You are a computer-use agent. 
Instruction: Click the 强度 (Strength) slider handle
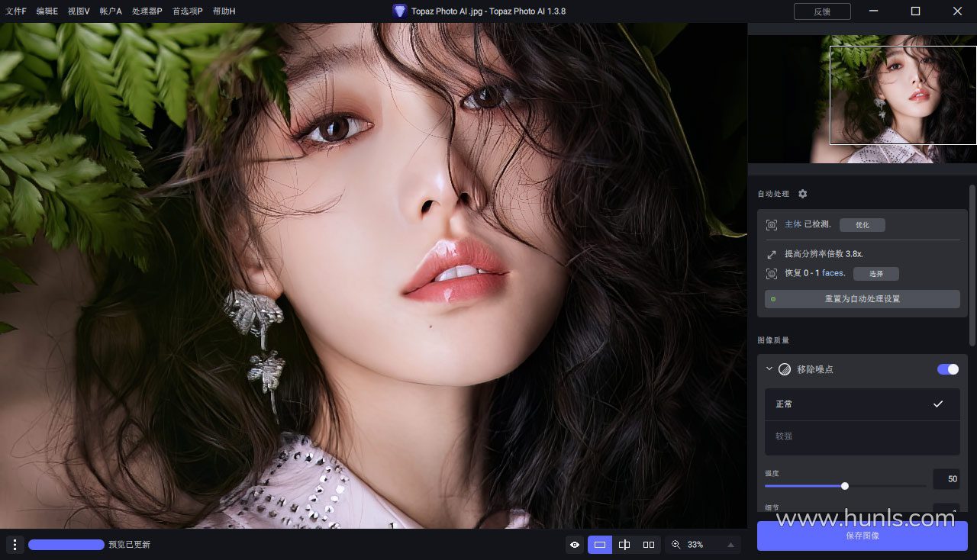[x=844, y=486]
